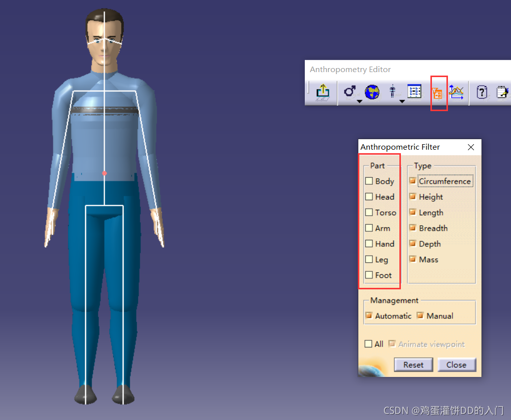The image size is (511, 420).
Task: Toggle Automatic management checkbox
Action: [369, 315]
